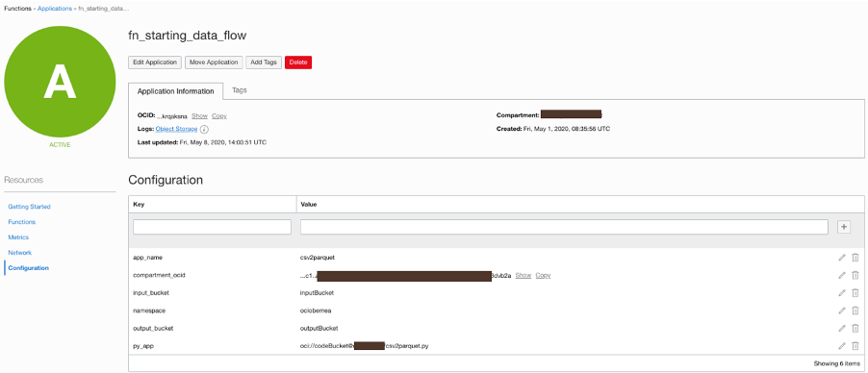Copy the compartment_ocid value
Image resolution: width=868 pixels, height=373 pixels.
coord(543,275)
